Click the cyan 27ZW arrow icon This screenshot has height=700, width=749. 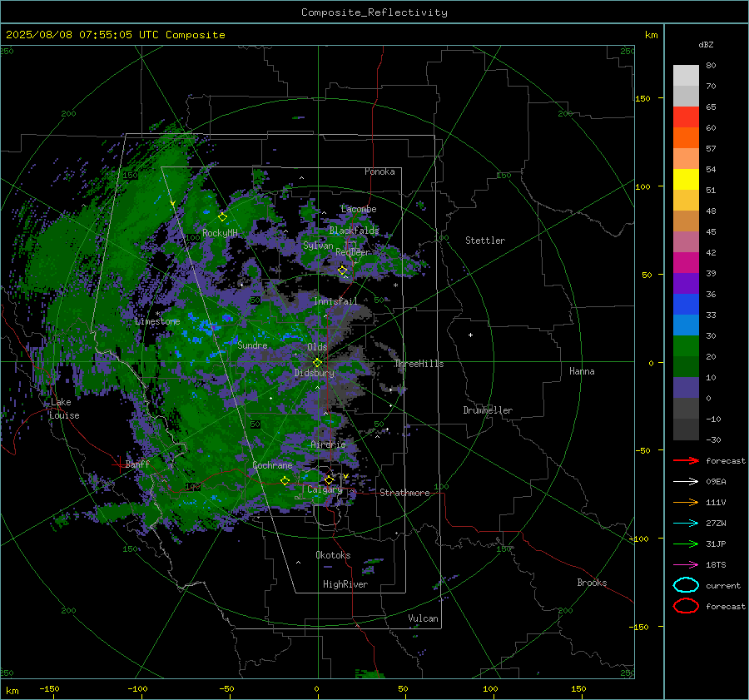[x=686, y=524]
